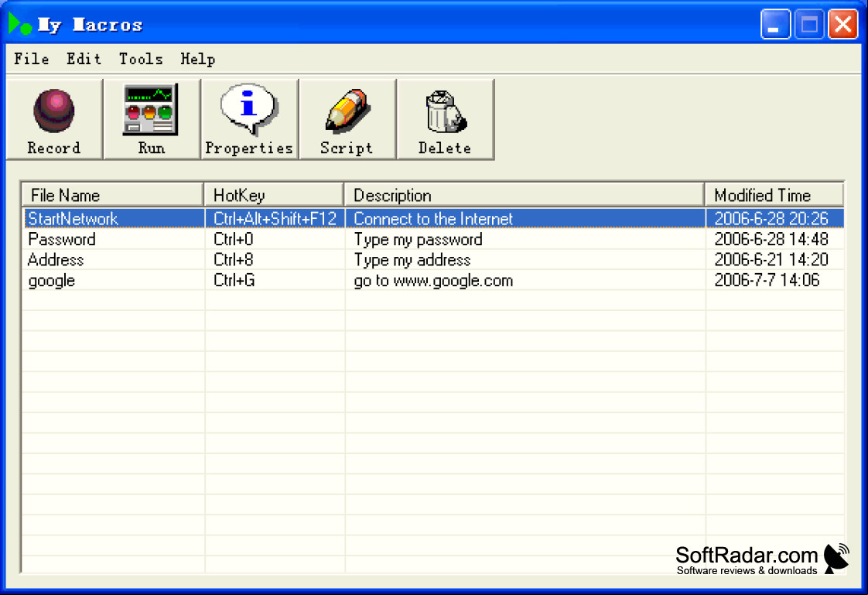Open the File menu
This screenshot has height=595, width=868.
(x=32, y=59)
